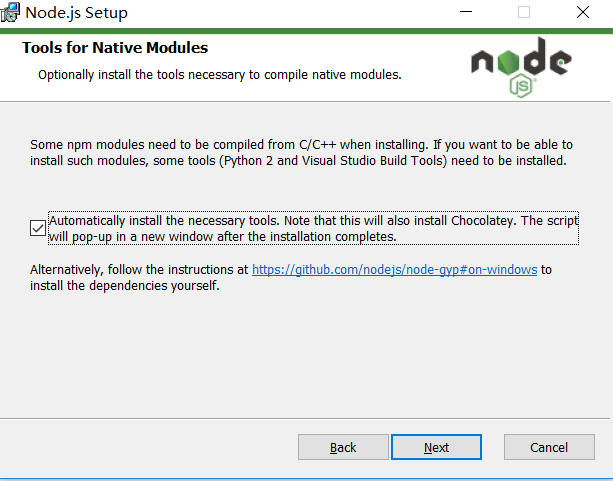
Task: Click the 'Node.js Setup' title bar text
Action: [77, 13]
